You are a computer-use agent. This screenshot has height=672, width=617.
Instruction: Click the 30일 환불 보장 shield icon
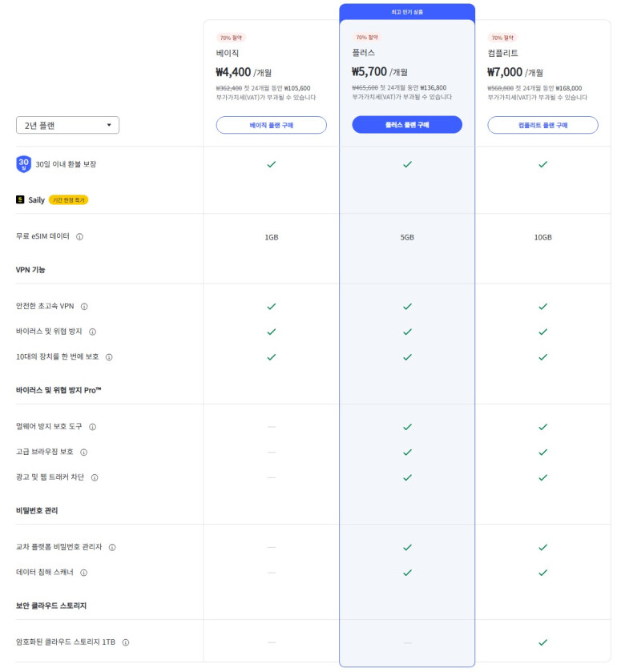[23, 164]
